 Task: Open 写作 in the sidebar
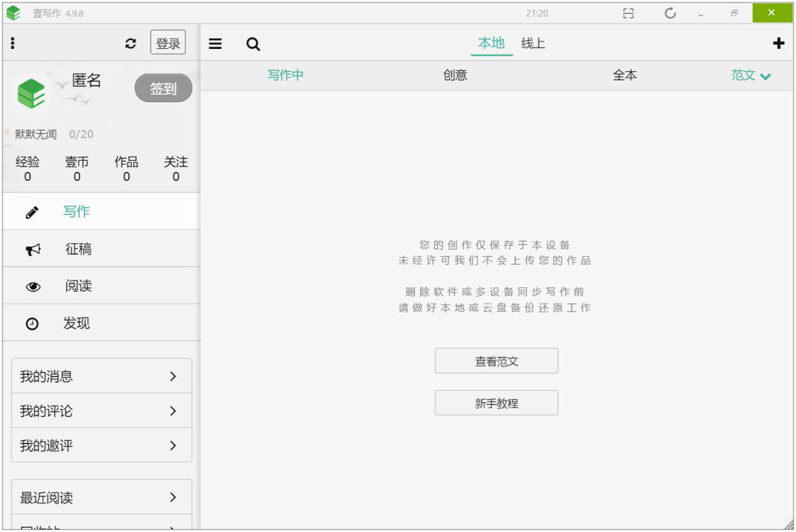click(102, 211)
